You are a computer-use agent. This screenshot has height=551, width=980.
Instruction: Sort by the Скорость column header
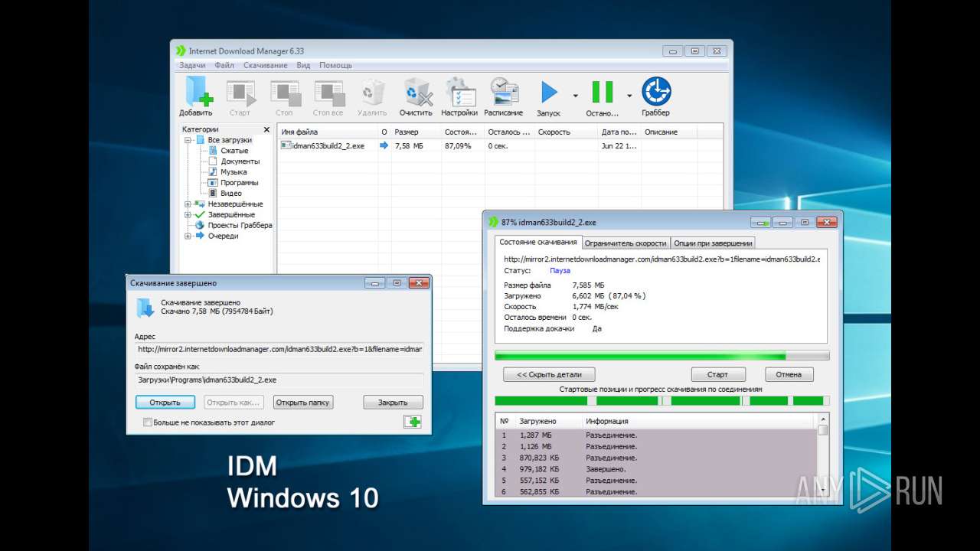pyautogui.click(x=566, y=132)
